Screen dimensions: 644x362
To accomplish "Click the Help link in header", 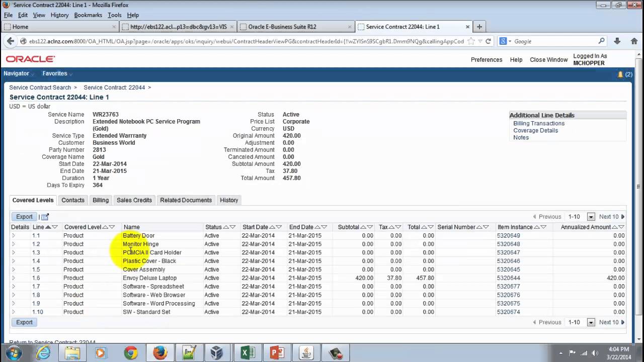I will (x=516, y=59).
